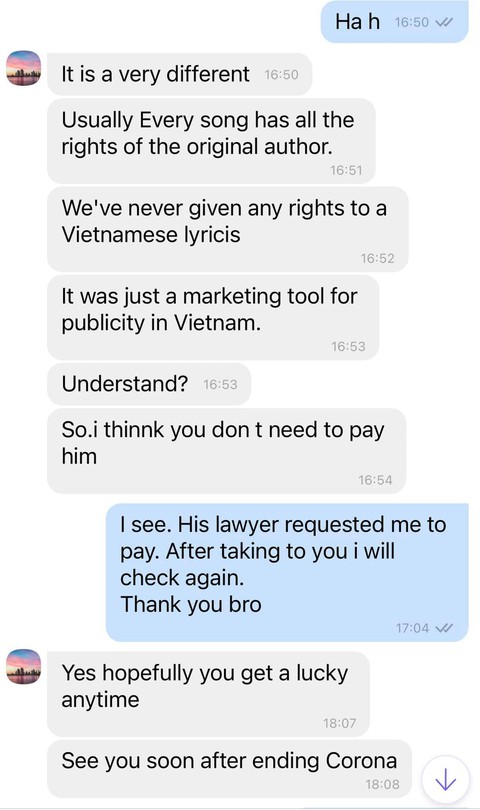Select the 'hopefully you get a lucky anytime' message
The image size is (480, 810).
208,694
